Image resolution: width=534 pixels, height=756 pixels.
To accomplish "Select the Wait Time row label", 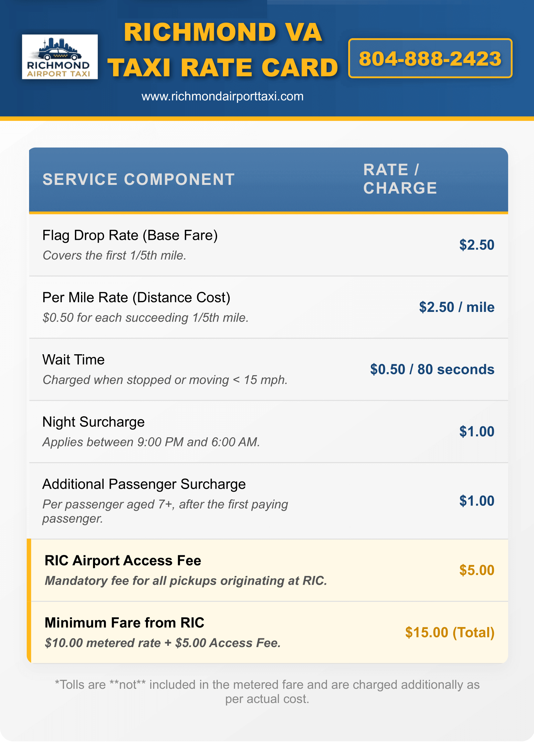I will pos(73,359).
